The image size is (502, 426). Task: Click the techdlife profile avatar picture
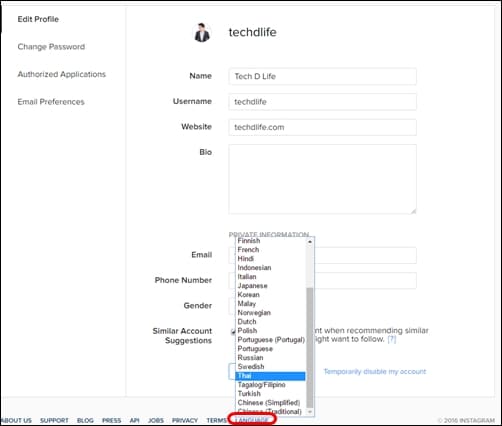[x=202, y=33]
